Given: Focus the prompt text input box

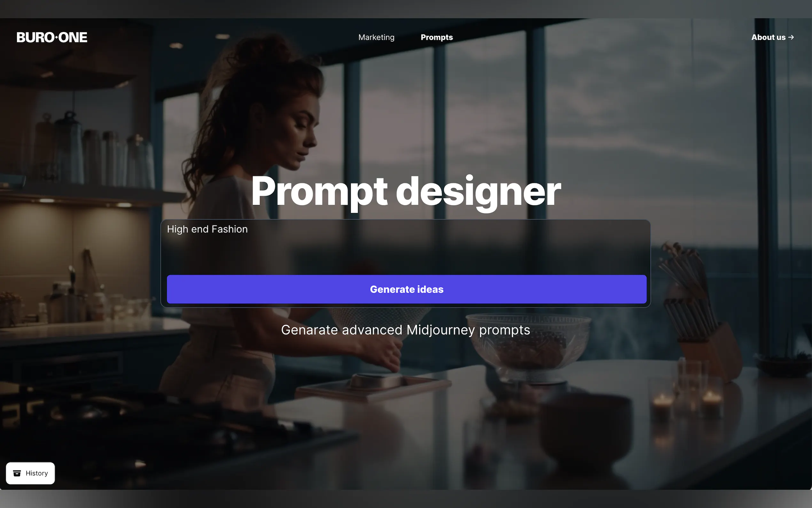Looking at the screenshot, I should (x=405, y=248).
